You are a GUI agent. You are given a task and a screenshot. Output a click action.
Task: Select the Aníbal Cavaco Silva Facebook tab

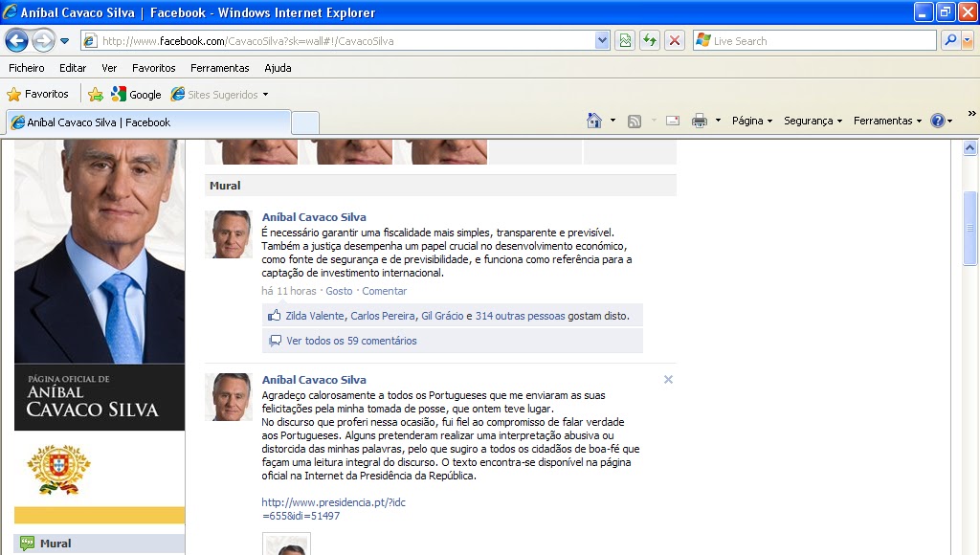coord(148,122)
